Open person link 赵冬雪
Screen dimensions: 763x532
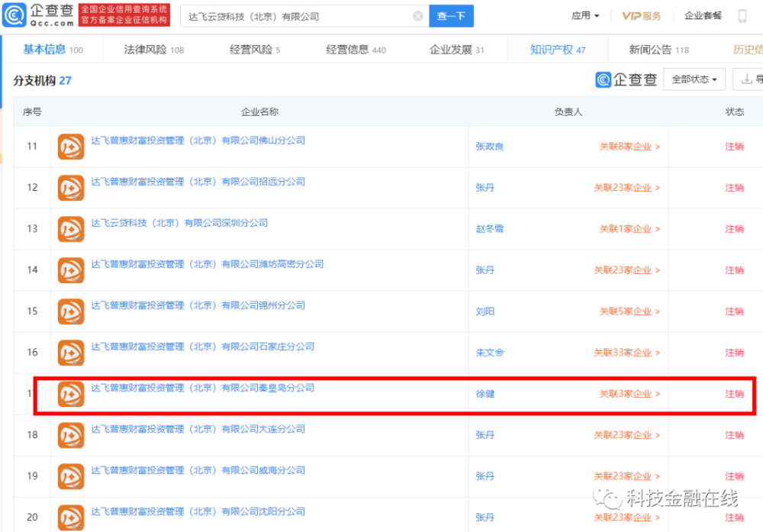(x=490, y=229)
